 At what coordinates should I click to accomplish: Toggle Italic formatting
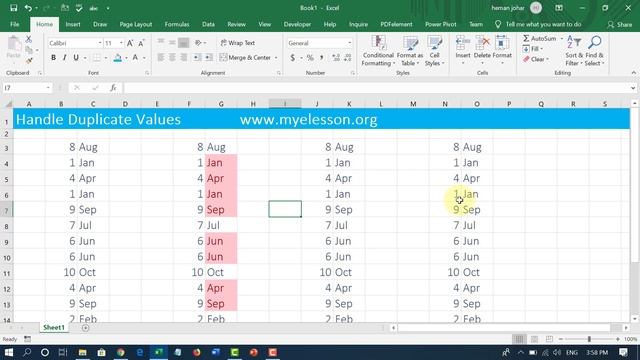coord(64,58)
